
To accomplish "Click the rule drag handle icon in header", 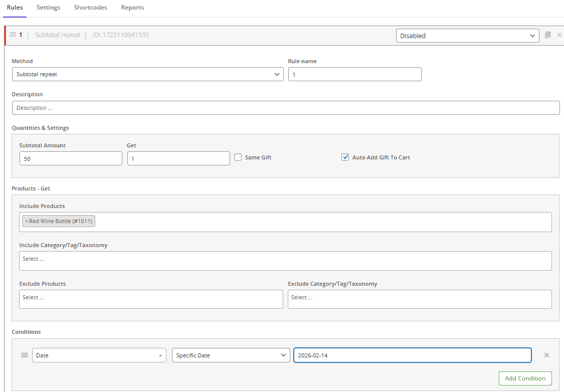I will 13,35.
